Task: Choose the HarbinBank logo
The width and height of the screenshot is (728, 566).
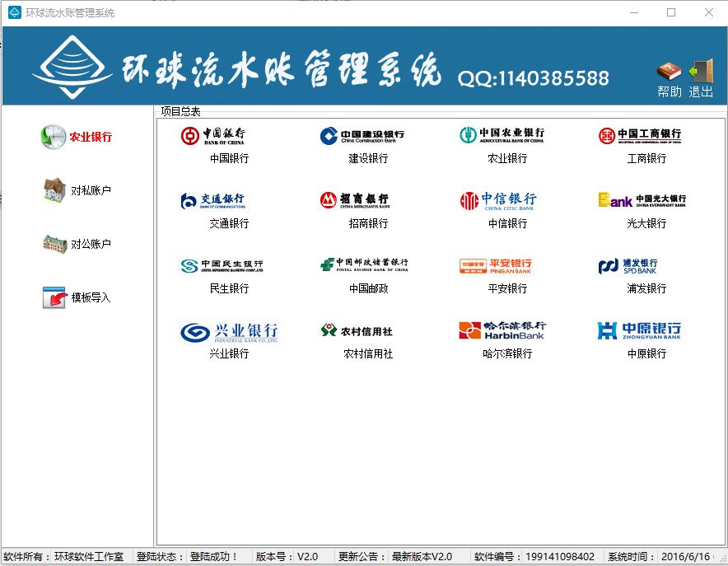Action: click(x=502, y=330)
